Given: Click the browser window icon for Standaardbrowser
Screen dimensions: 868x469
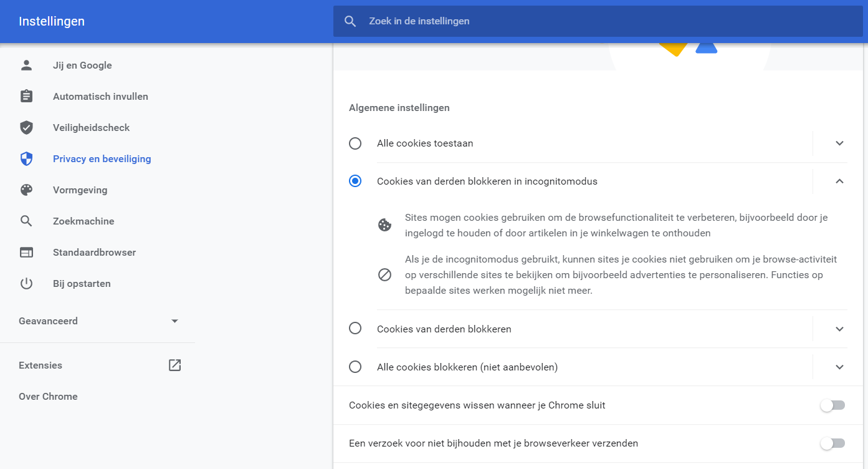Looking at the screenshot, I should [26, 252].
